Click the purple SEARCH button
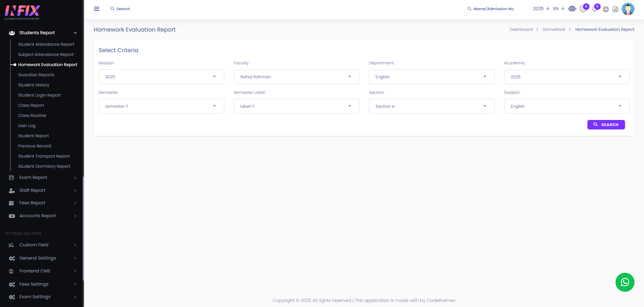 click(606, 125)
